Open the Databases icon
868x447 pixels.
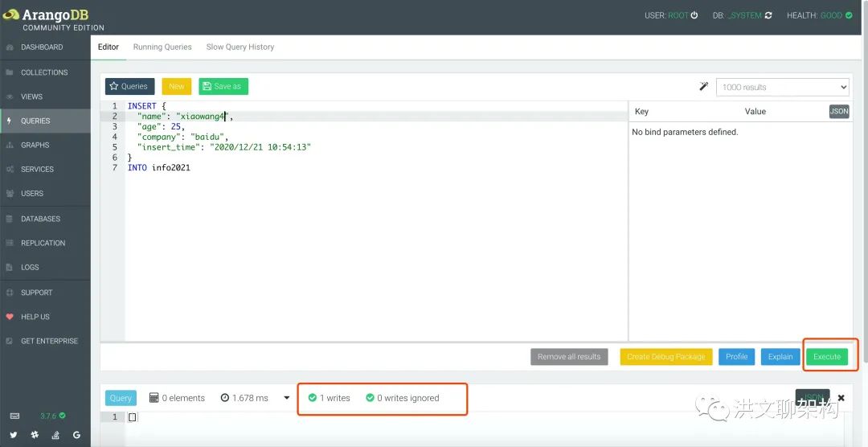click(x=10, y=219)
